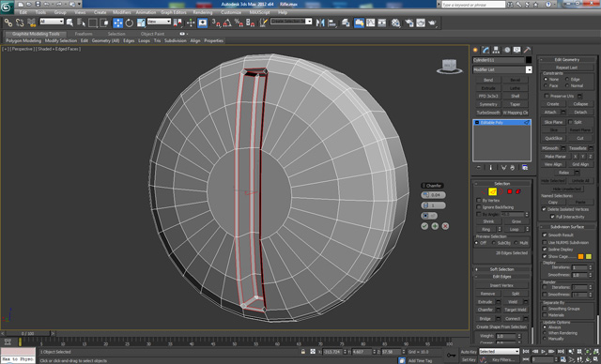Click the Select and Link tool

[8, 23]
